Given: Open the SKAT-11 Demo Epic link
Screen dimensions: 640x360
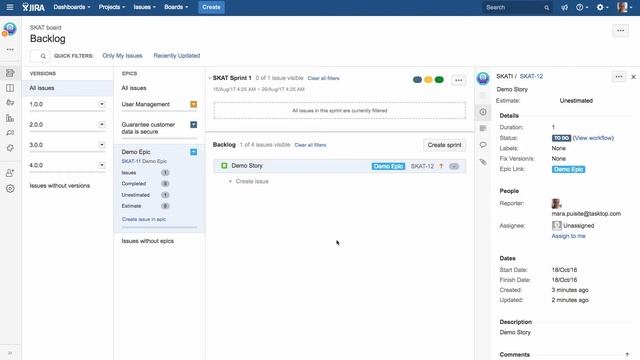Looking at the screenshot, I should (x=144, y=161).
